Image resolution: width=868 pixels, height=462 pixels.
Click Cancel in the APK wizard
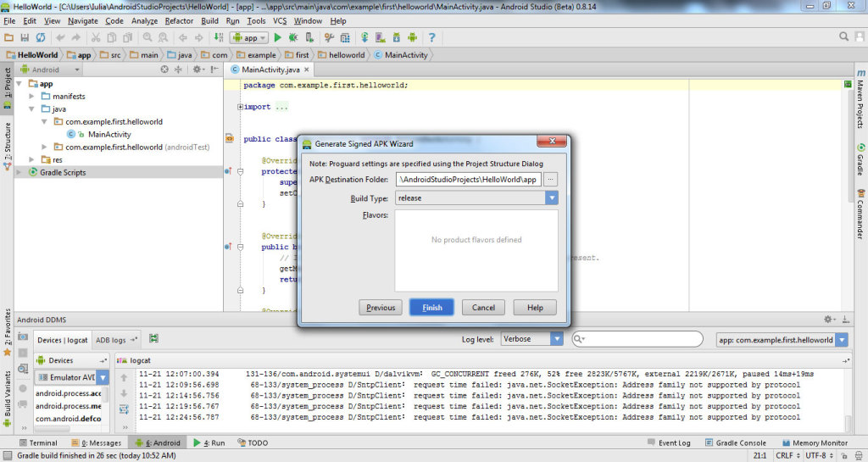click(483, 308)
